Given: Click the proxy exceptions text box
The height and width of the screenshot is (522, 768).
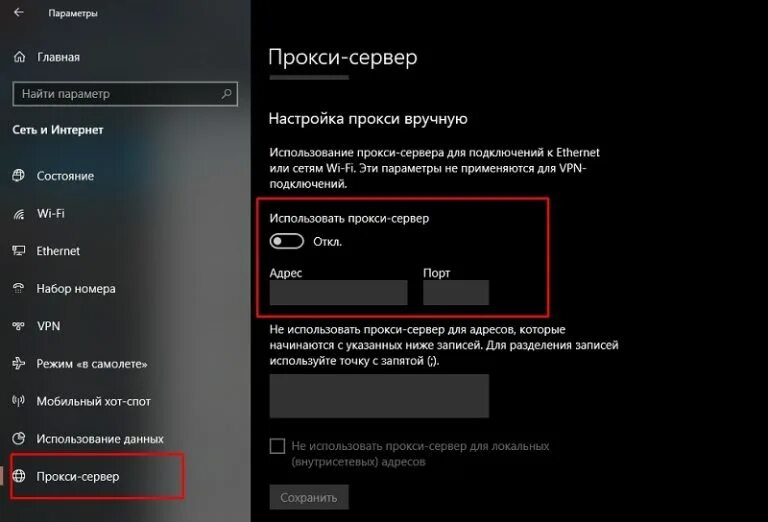Looking at the screenshot, I should pos(379,396).
